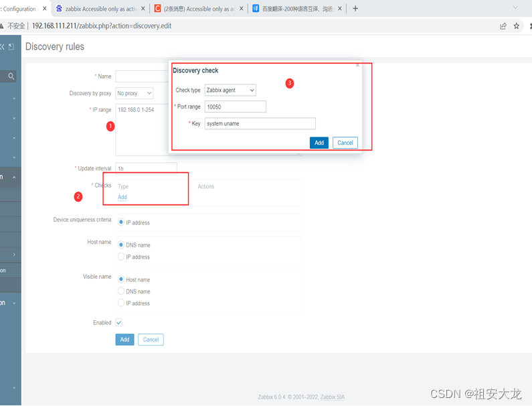Click the IP range text area
The width and height of the screenshot is (532, 406).
click(x=142, y=130)
